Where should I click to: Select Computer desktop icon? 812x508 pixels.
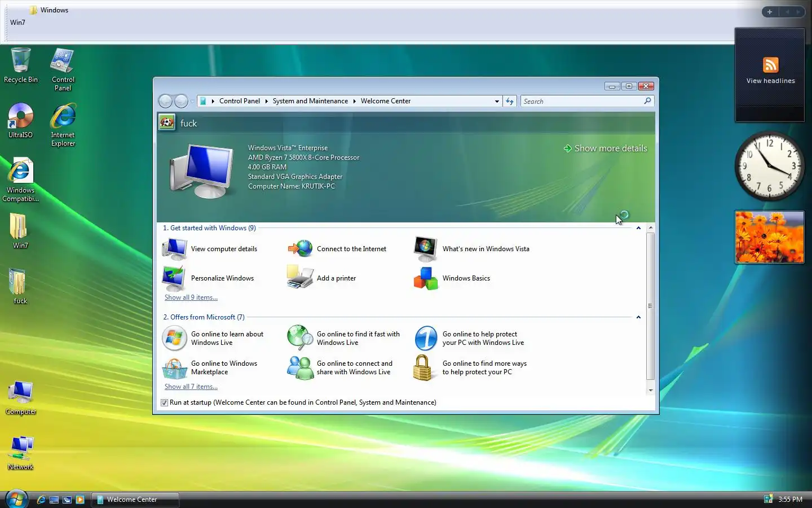(21, 398)
